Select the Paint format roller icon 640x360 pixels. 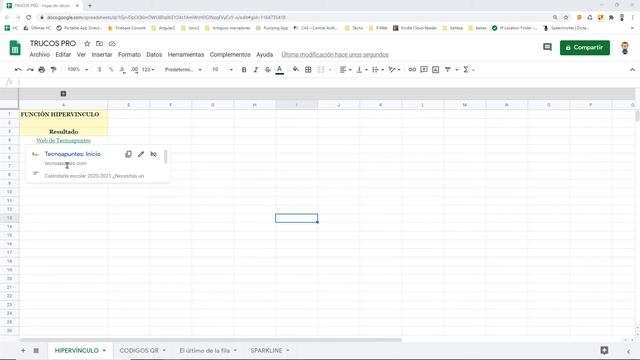[53, 70]
